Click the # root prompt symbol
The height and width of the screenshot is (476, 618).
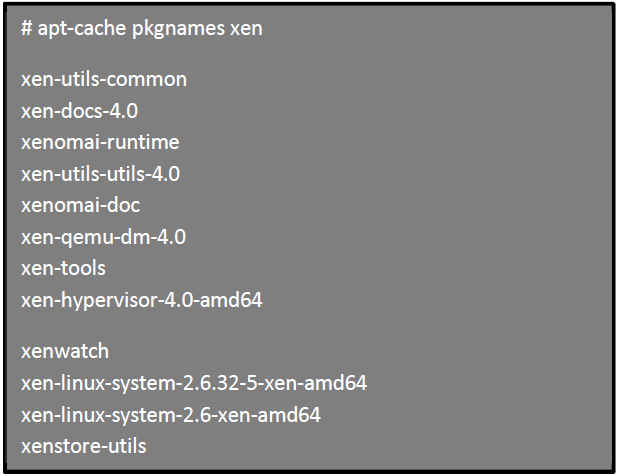(x=27, y=28)
